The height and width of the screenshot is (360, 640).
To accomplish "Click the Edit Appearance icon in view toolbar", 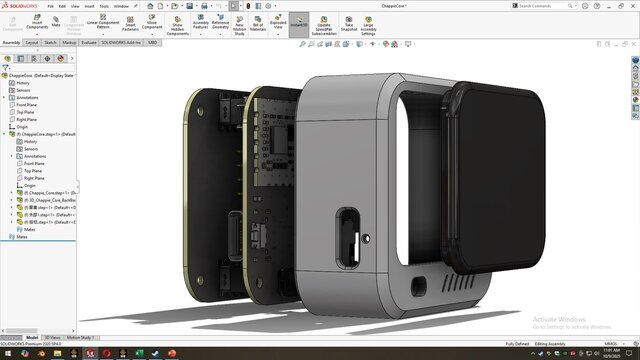I will pos(386,44).
